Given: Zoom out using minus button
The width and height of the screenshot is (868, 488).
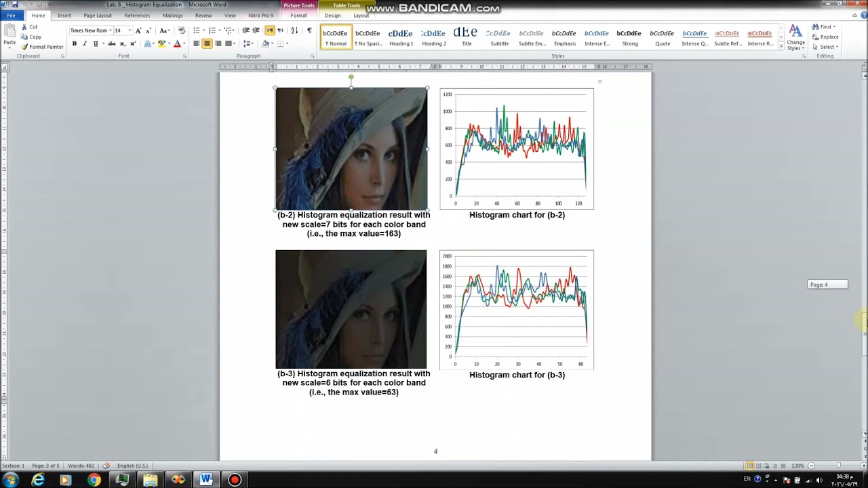Looking at the screenshot, I should (x=811, y=466).
